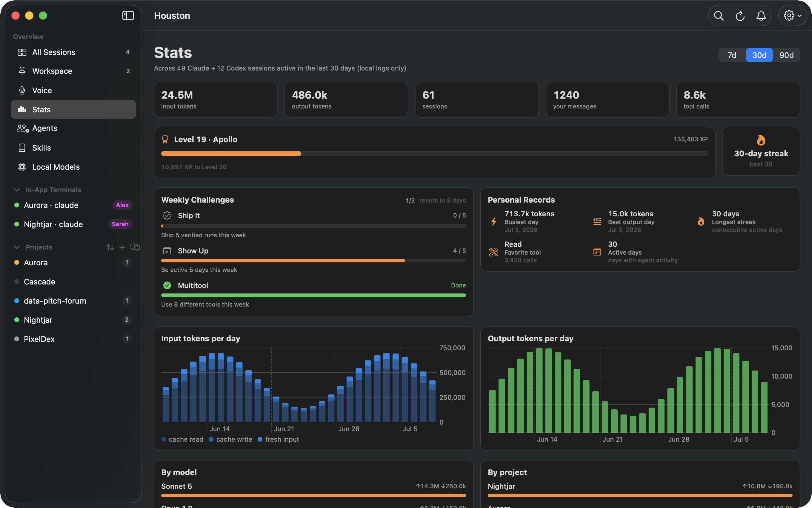The height and width of the screenshot is (508, 812).
Task: Open All Sessions in sidebar
Action: (x=73, y=52)
